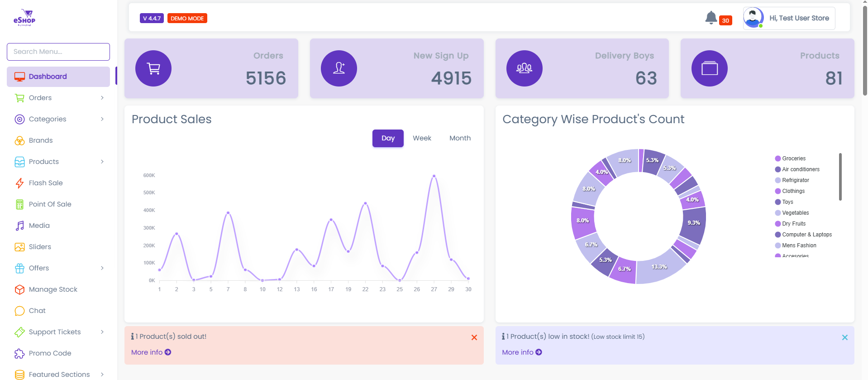
Task: Click the Orders shopping cart circle icon
Action: click(153, 68)
